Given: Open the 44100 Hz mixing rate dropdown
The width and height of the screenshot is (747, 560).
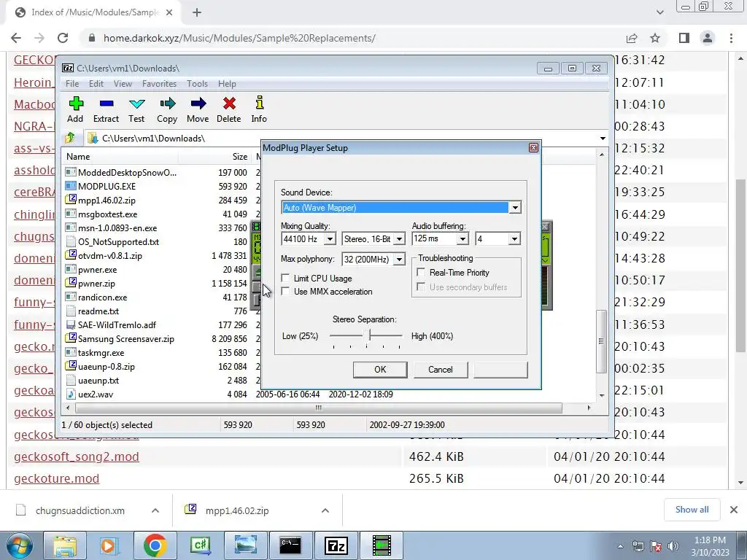Looking at the screenshot, I should [330, 238].
